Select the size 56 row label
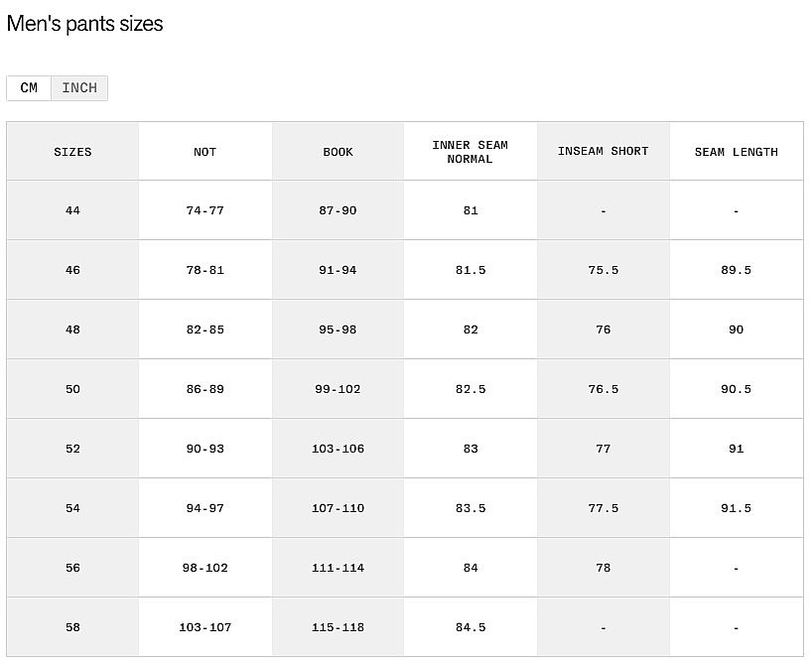 pos(72,568)
